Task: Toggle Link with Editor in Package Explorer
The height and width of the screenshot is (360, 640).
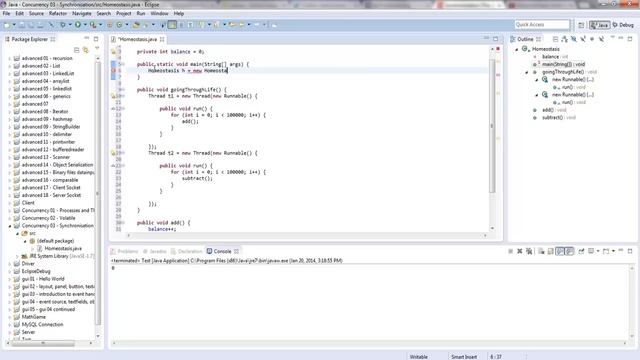Action: click(86, 50)
